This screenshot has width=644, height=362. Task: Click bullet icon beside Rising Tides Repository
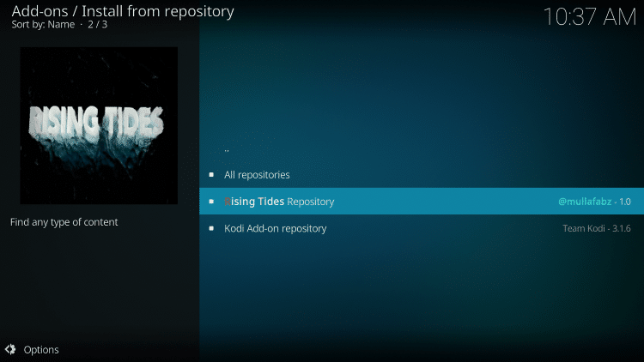pyautogui.click(x=211, y=202)
